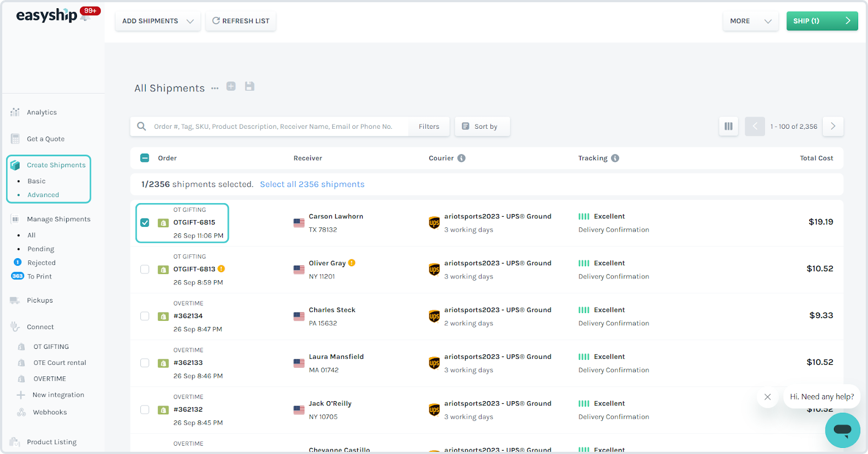The image size is (868, 454).
Task: Click Select all 2356 shipments link
Action: click(x=312, y=184)
